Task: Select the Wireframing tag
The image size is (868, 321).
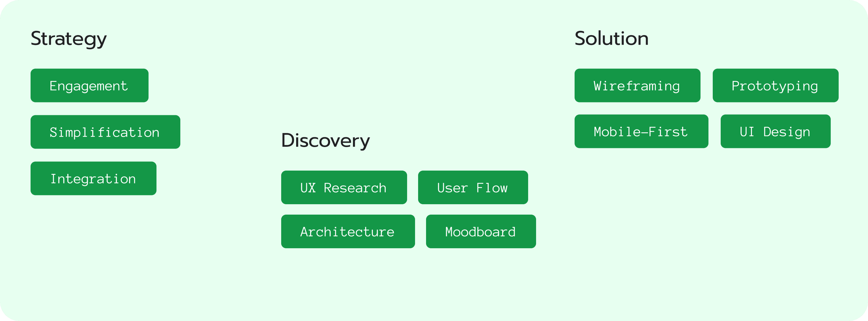Action: pos(637,86)
